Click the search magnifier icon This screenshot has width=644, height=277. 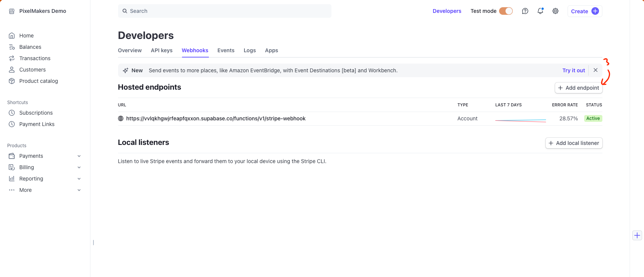[x=125, y=11]
